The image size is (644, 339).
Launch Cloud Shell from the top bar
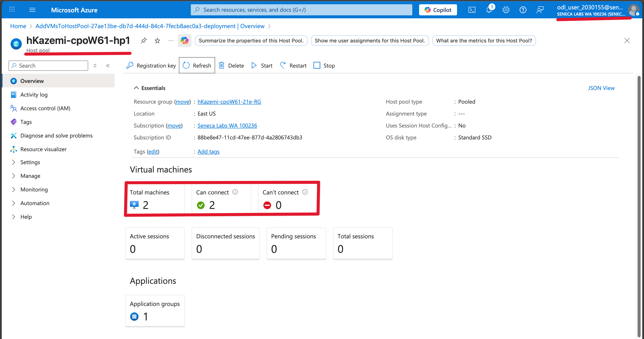pos(472,10)
